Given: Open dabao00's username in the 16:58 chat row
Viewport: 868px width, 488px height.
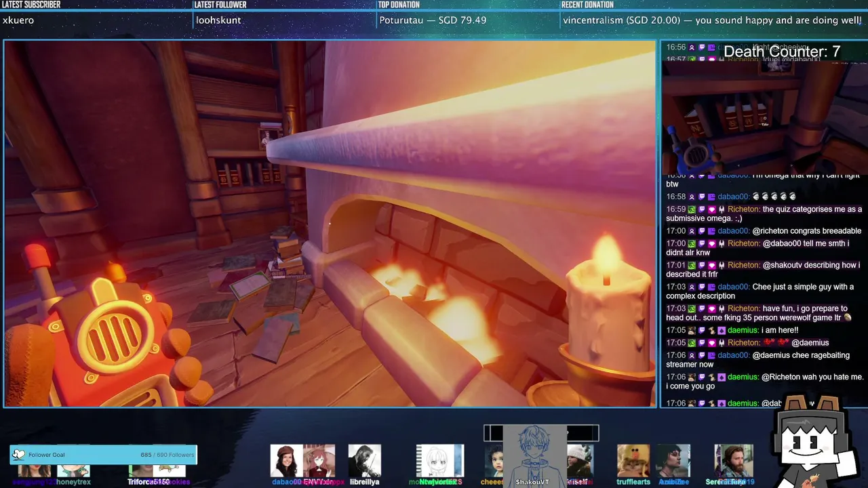Looking at the screenshot, I should click(733, 197).
